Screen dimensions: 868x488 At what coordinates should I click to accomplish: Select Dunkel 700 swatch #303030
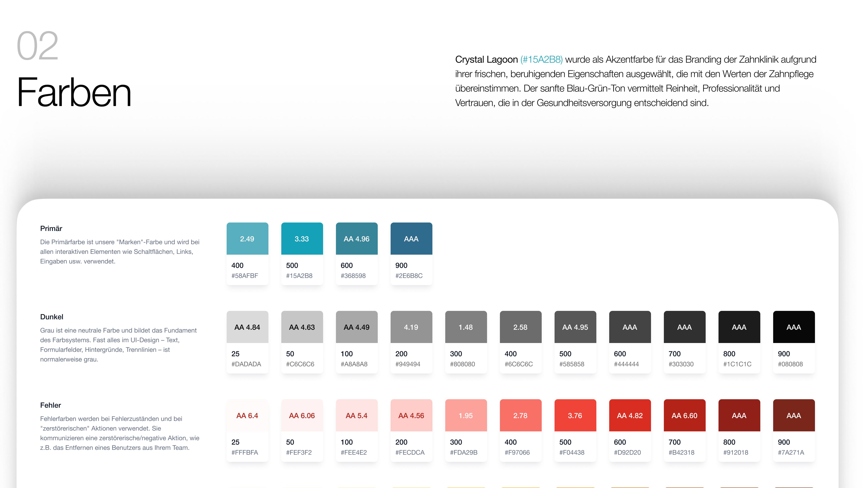click(684, 327)
